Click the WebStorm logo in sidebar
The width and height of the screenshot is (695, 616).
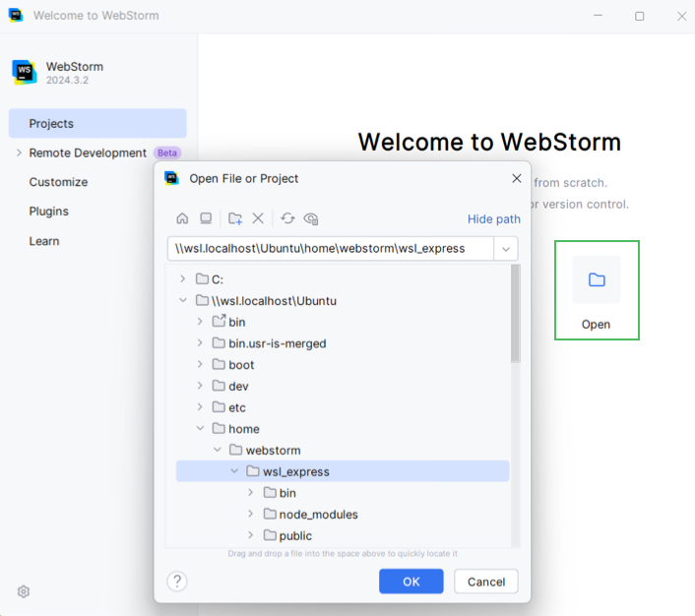point(25,72)
